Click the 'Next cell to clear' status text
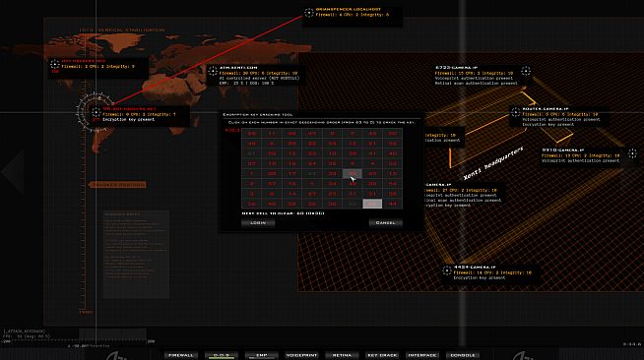Screen dimensions: 644x360 pos(283,213)
